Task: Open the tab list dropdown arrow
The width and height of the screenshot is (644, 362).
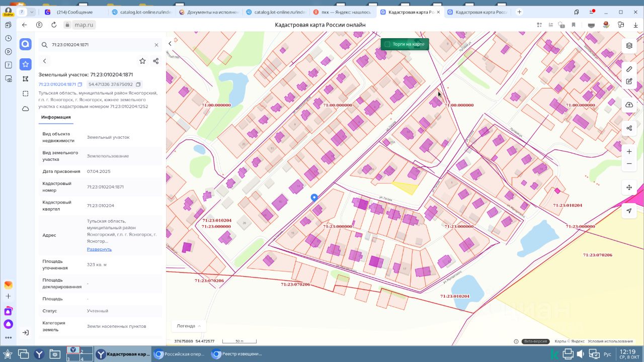Action: (32, 12)
